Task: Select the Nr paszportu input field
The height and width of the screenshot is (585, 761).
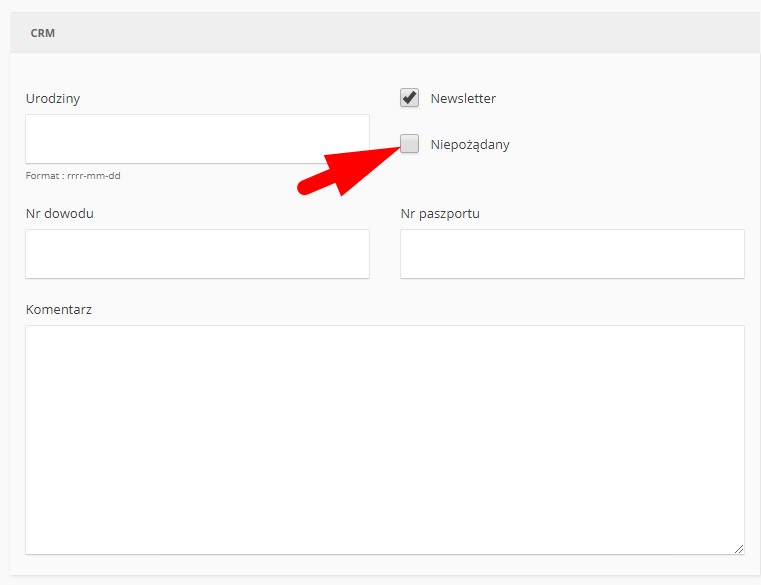Action: click(572, 254)
